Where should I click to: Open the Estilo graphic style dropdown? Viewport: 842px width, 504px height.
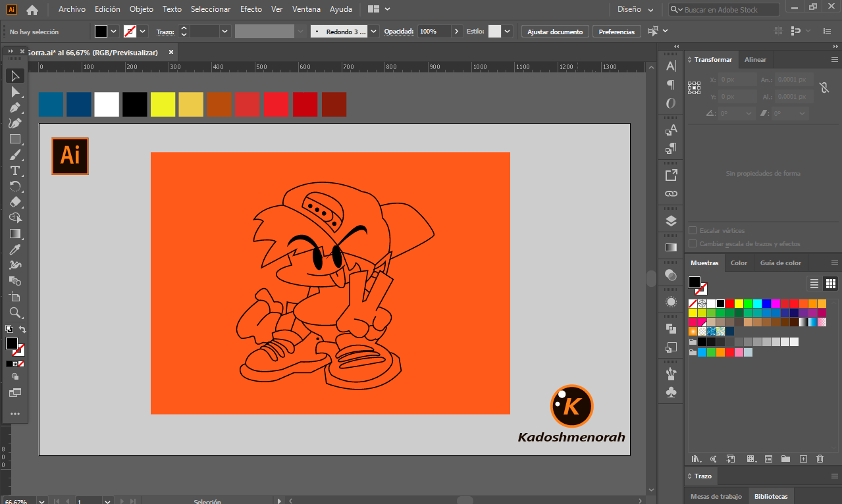pos(508,31)
